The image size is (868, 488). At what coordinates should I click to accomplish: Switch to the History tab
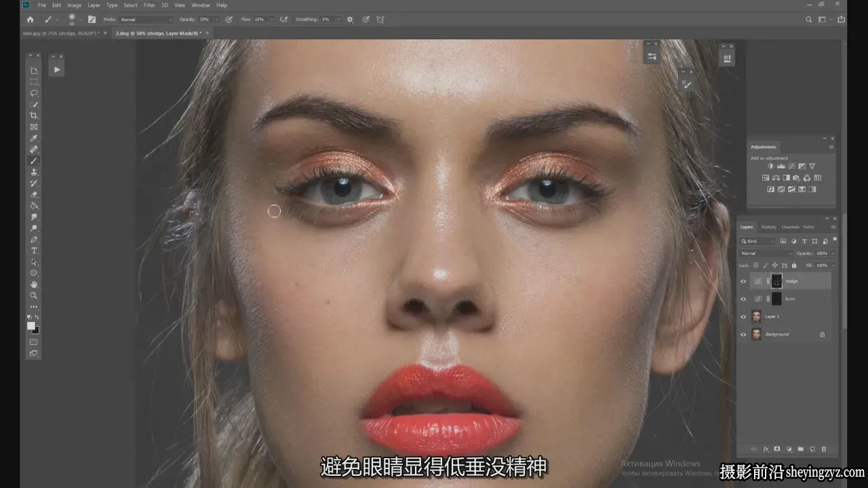(x=768, y=227)
